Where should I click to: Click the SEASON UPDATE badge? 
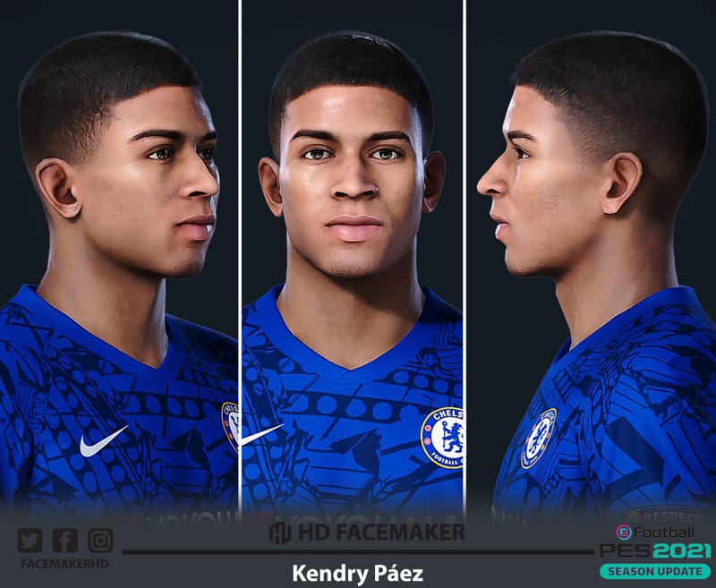coord(655,571)
